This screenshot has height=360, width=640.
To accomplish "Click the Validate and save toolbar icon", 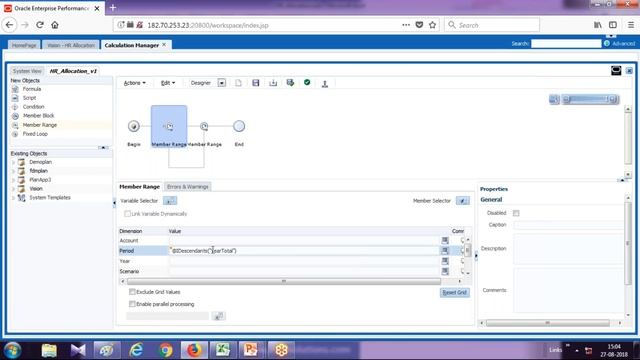I will tap(290, 83).
